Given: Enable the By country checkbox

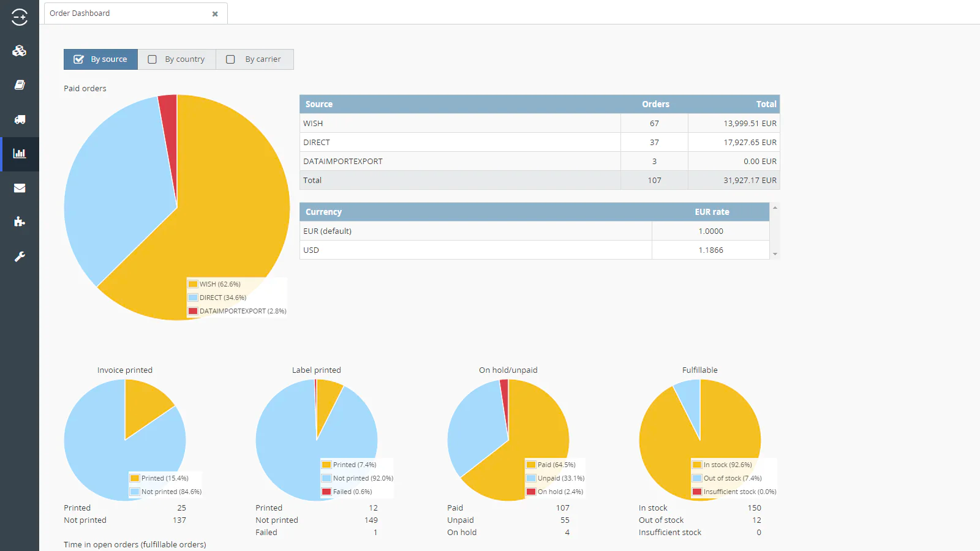Looking at the screenshot, I should [152, 59].
